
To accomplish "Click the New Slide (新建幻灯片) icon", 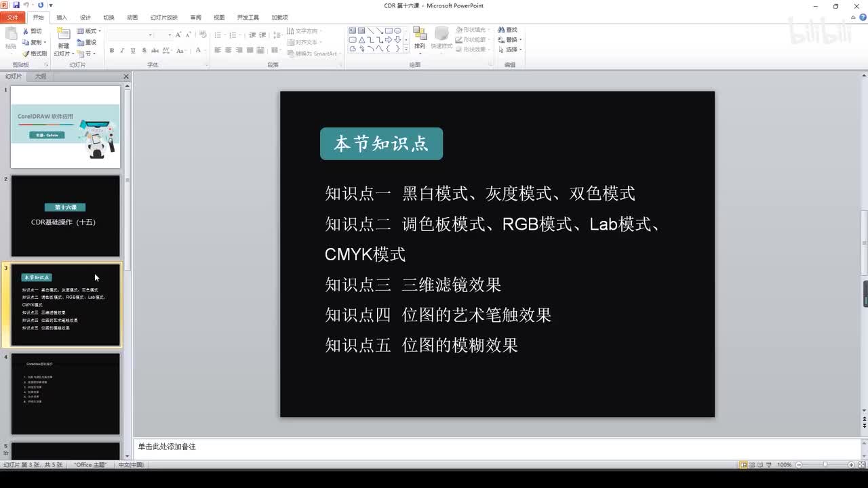I will tap(63, 35).
